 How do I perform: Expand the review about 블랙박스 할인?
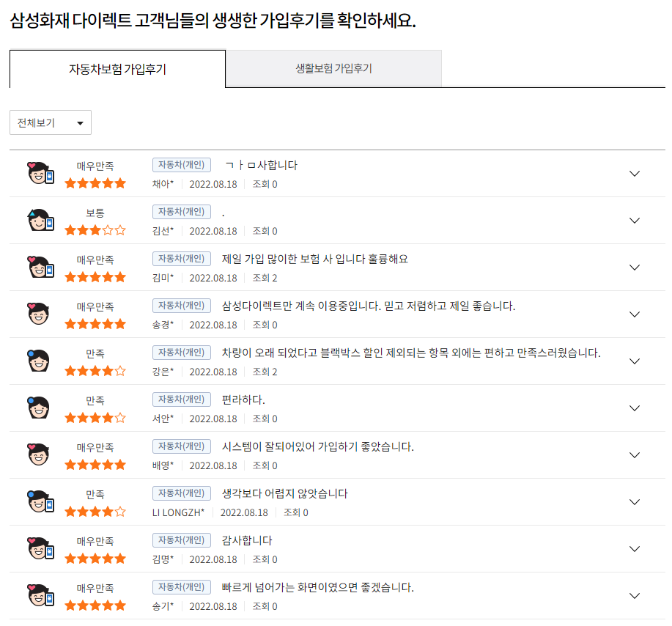tap(635, 361)
